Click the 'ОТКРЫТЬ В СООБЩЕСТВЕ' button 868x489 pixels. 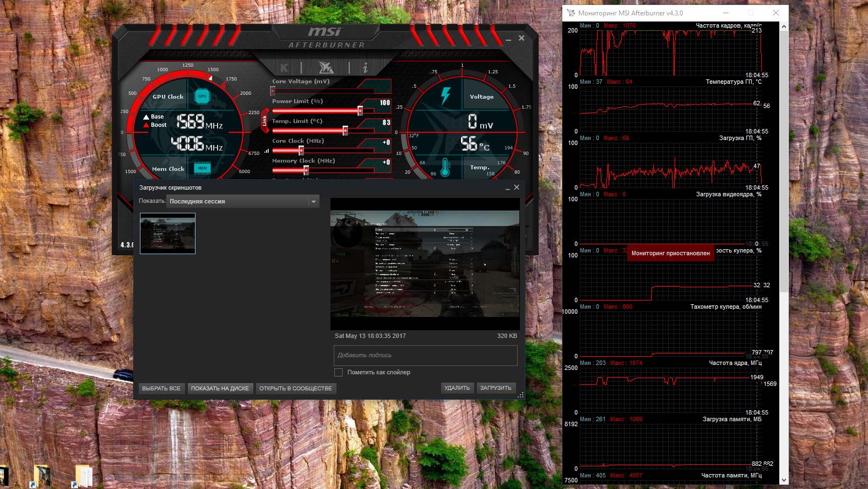click(296, 388)
